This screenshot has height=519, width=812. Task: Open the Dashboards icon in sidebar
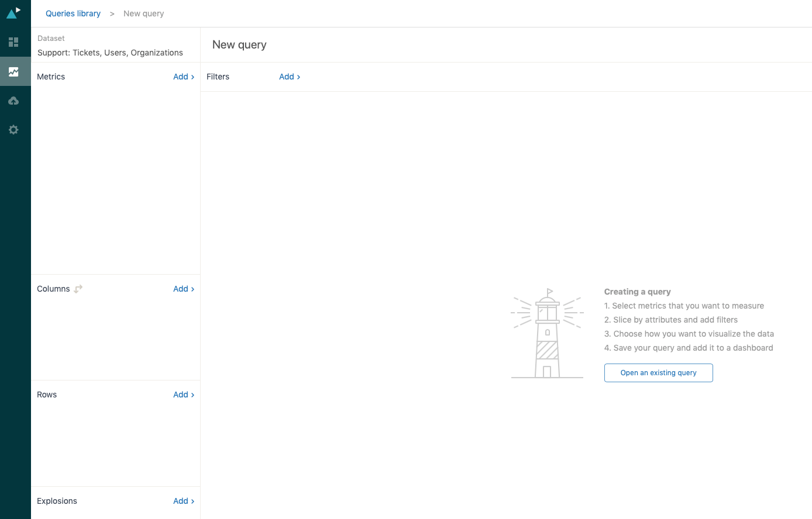[x=13, y=42]
